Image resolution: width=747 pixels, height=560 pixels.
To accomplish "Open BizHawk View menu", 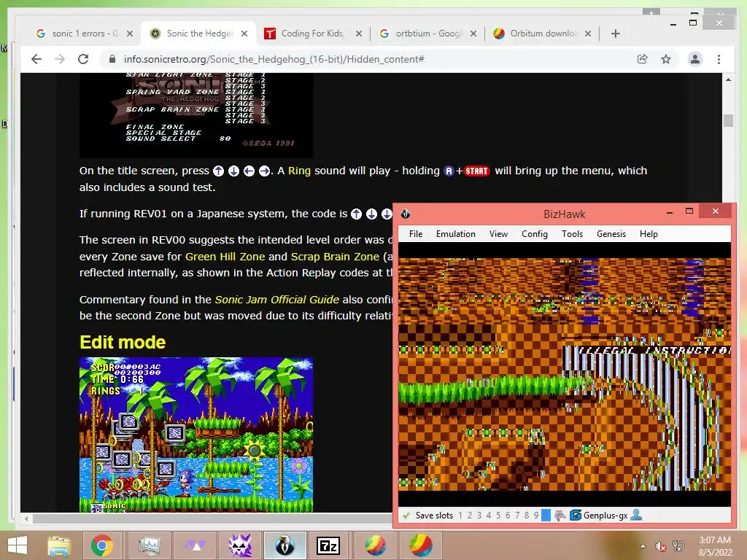I will click(498, 234).
